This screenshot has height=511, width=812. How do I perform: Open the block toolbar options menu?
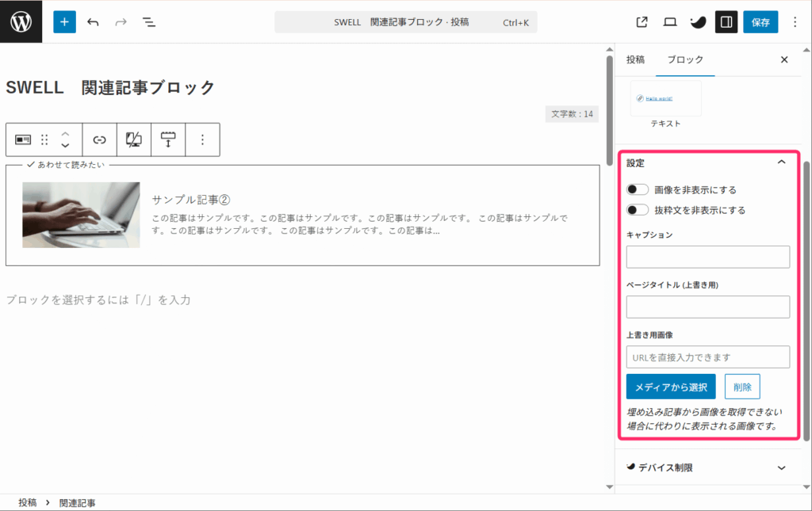click(202, 139)
